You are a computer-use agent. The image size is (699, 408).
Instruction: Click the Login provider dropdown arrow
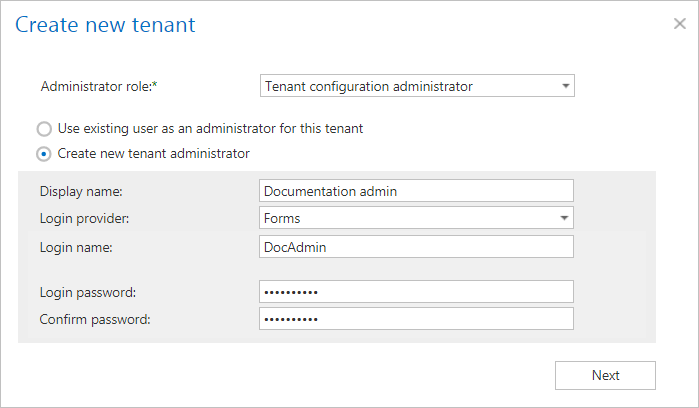pos(565,218)
